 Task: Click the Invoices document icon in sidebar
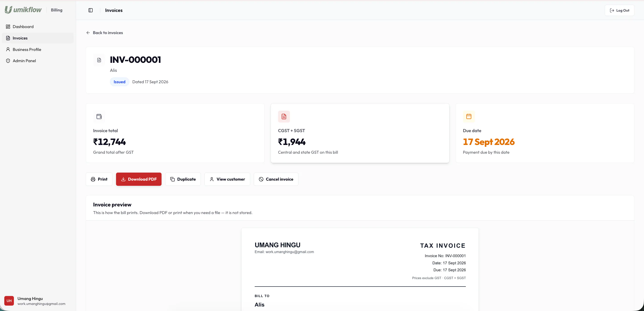(8, 38)
